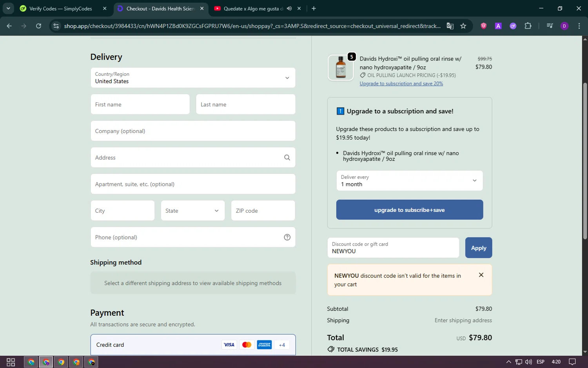Open the Chrome three-dot menu

click(x=579, y=26)
